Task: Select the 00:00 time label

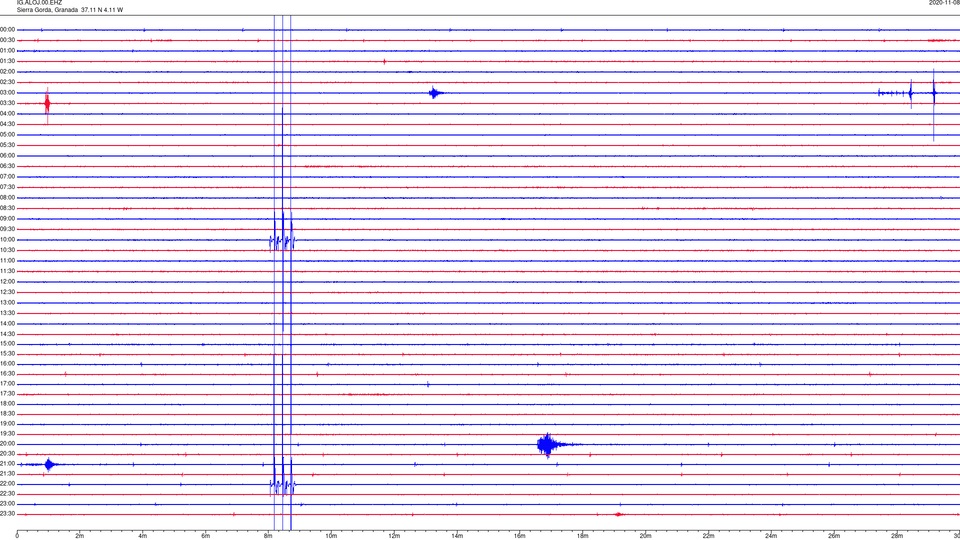Action: coord(7,29)
